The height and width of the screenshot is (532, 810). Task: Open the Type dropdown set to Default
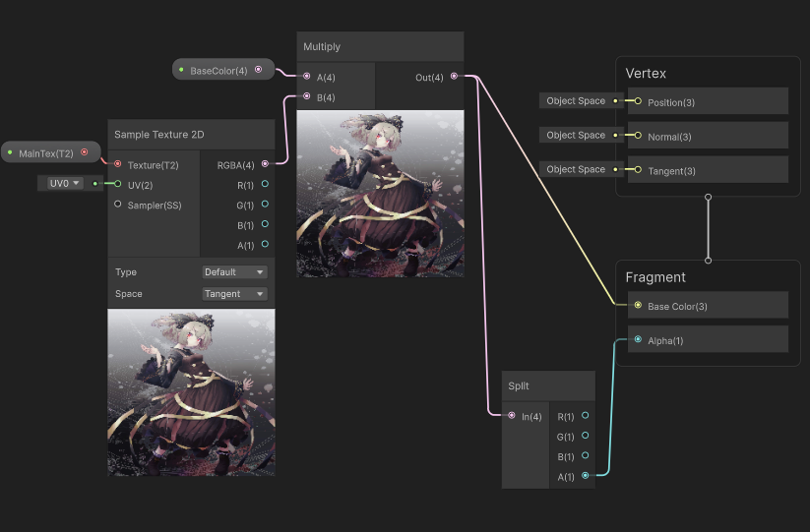pos(234,272)
